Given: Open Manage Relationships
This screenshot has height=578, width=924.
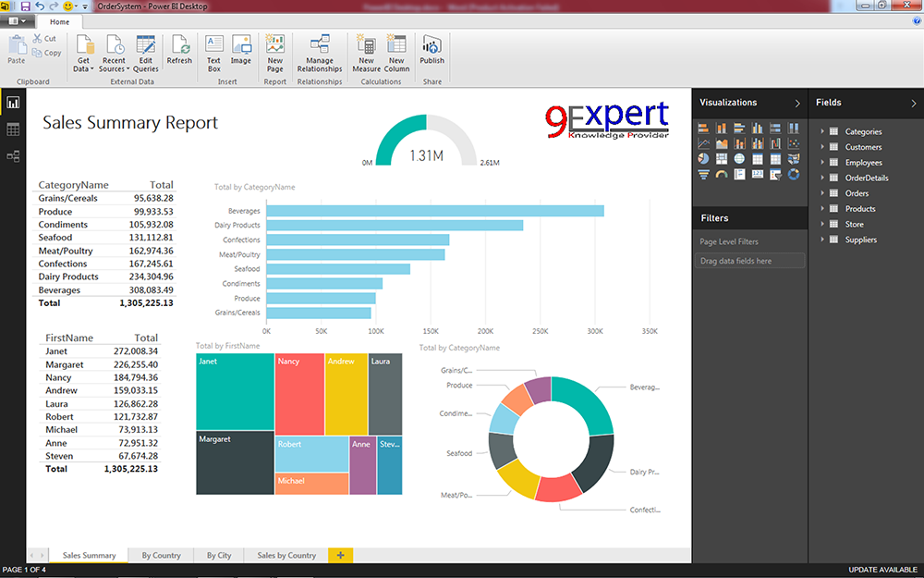Looking at the screenshot, I should pos(320,54).
